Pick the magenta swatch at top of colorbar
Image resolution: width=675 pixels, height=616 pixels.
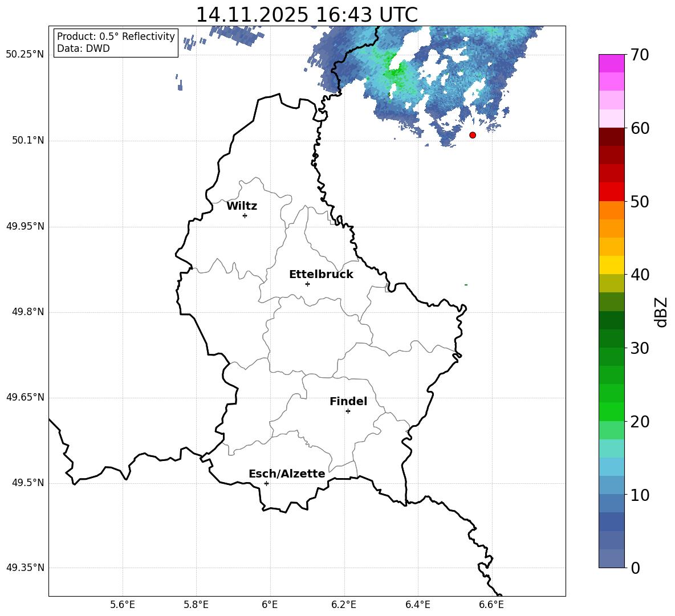click(x=611, y=64)
